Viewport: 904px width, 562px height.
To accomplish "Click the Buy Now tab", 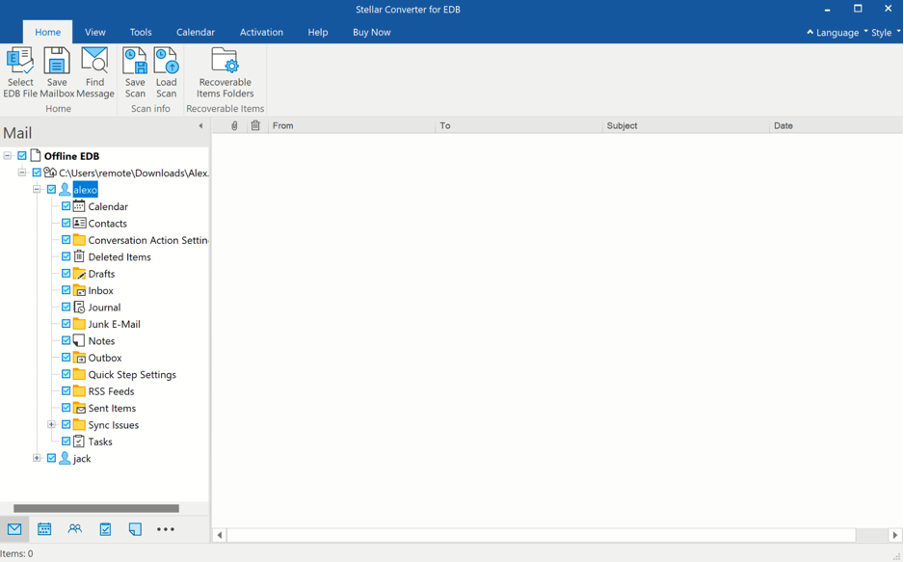I will 372,32.
